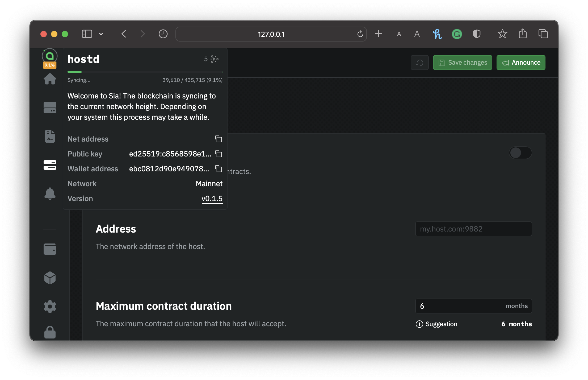Screen dimensions: 588x380
Task: Open the settings gear in sidebar
Action: (50, 307)
